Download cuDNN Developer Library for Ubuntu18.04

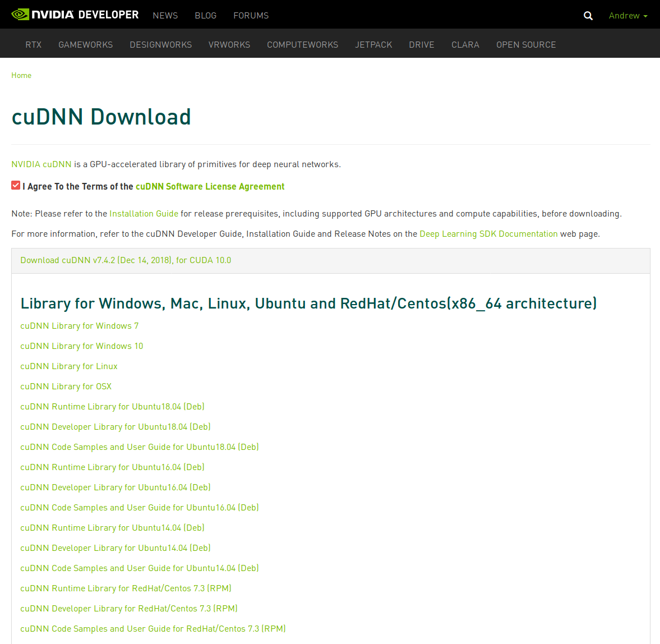pos(116,427)
